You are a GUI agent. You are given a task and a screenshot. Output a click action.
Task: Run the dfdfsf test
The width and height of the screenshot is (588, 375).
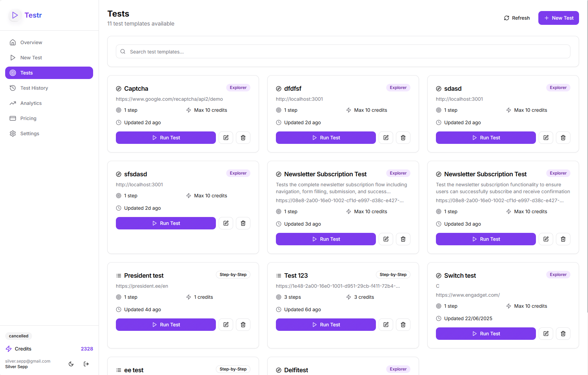click(x=326, y=138)
